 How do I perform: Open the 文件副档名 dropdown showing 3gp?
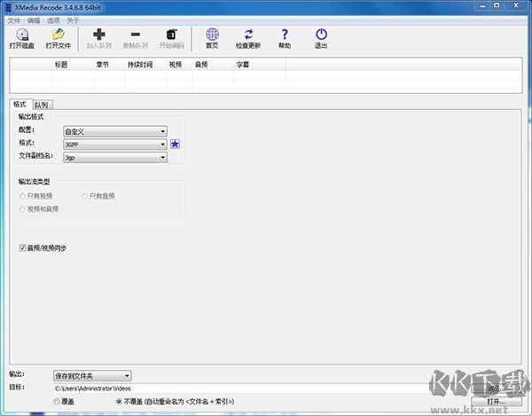(115, 158)
